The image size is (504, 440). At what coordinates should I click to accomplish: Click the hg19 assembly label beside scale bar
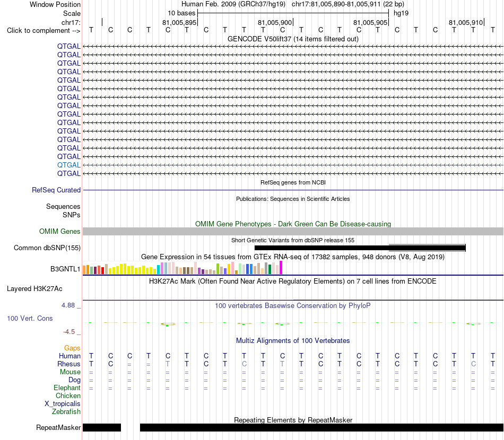click(401, 13)
